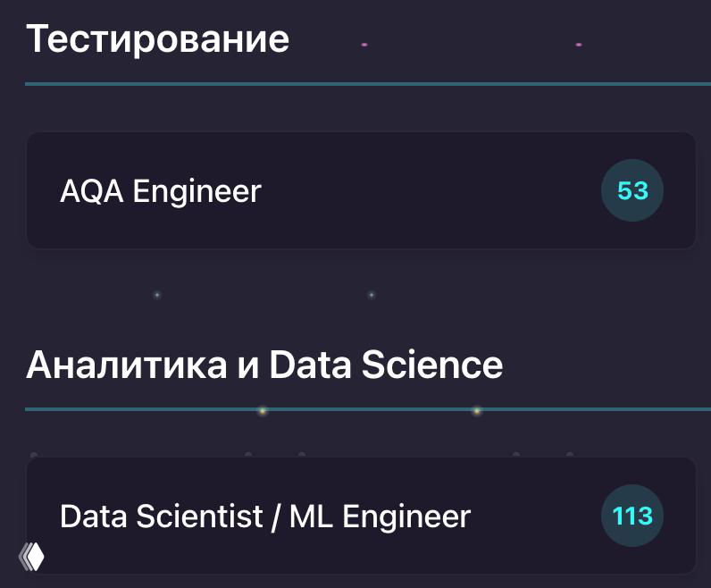The image size is (711, 588).
Task: Click Data Scientist text in the bottom card
Action: coord(161,517)
